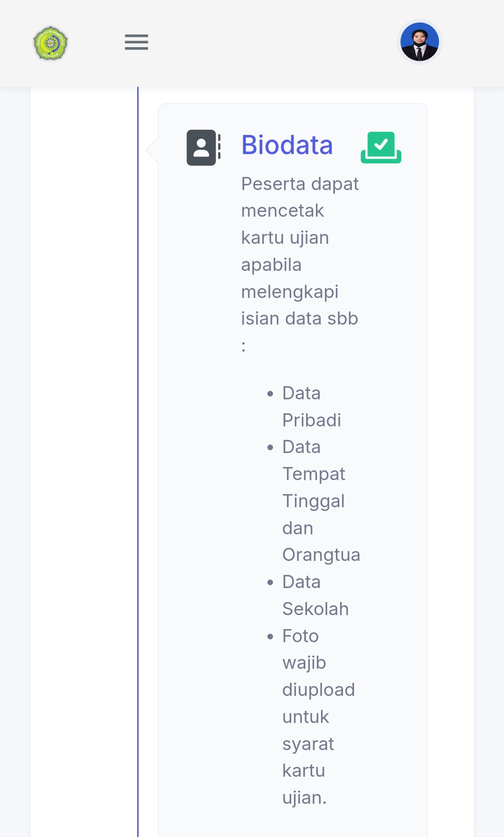
Task: Click bullet beside Data Tempat Tinggal
Action: pyautogui.click(x=270, y=447)
